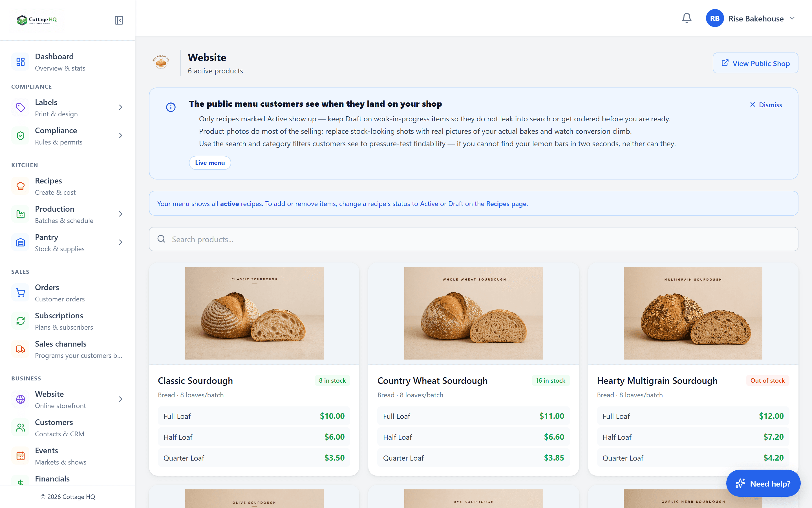This screenshot has width=812, height=508.
Task: Click the Customers people icon
Action: pyautogui.click(x=21, y=428)
